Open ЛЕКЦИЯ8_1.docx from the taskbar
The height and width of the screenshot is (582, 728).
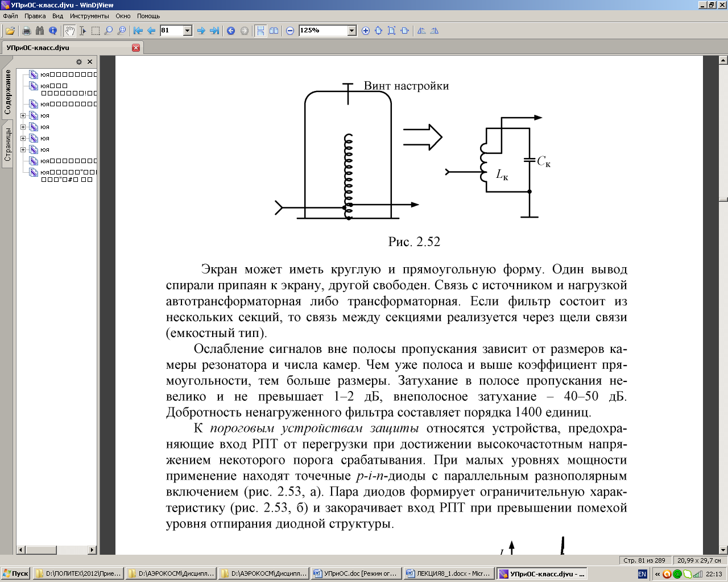pyautogui.click(x=448, y=574)
